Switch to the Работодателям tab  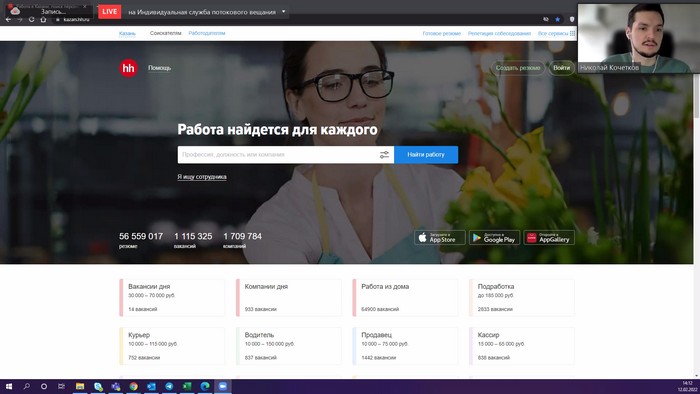(x=207, y=33)
